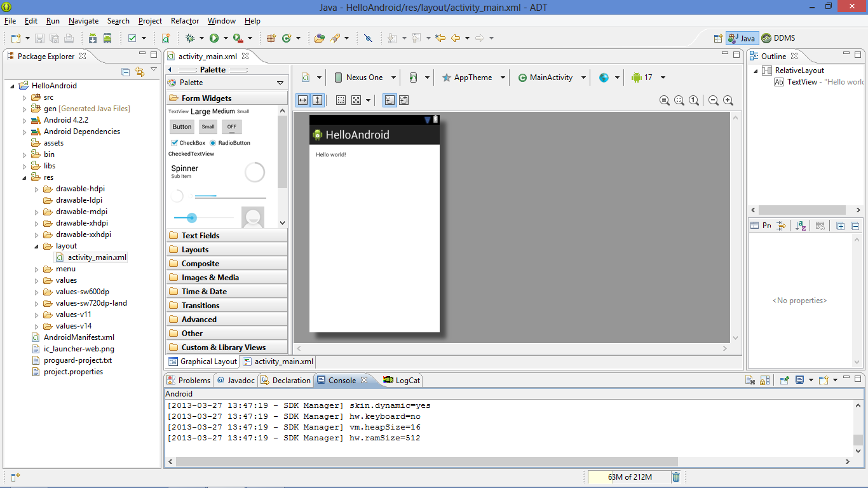Expand the Custom & Library Views category

pyautogui.click(x=227, y=347)
